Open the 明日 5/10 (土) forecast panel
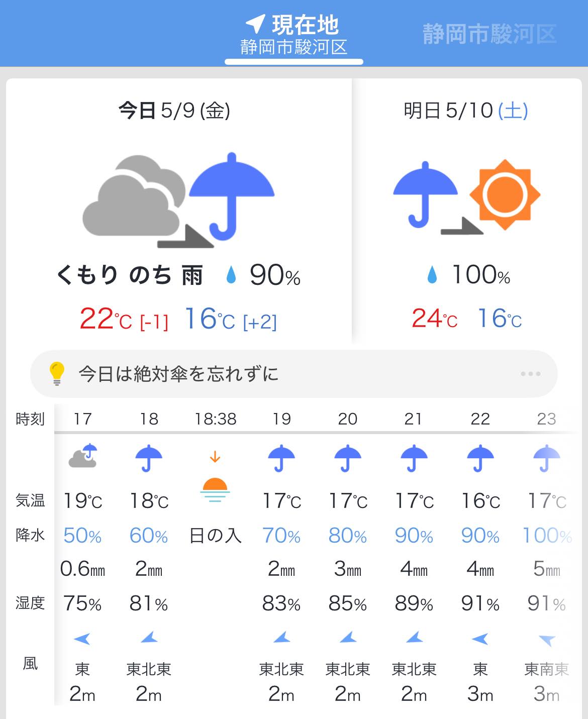The height and width of the screenshot is (719, 588). (466, 211)
